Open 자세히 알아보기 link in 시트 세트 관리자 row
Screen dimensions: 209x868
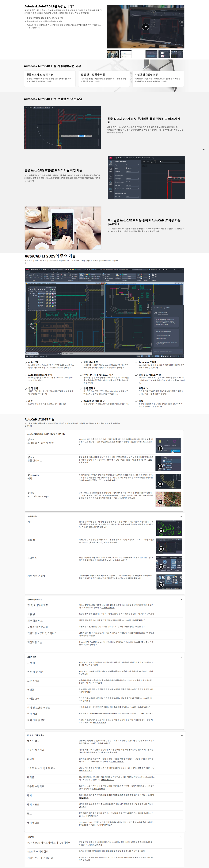(135, 578)
